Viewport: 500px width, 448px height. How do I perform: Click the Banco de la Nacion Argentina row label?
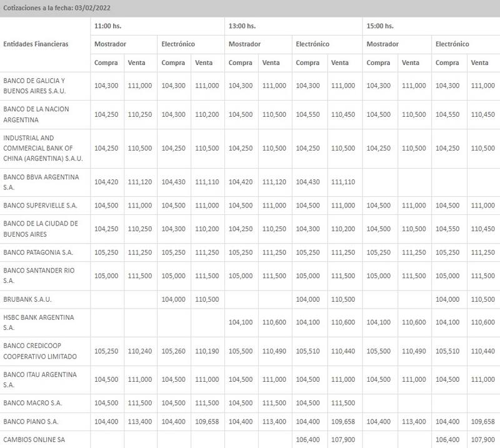(36, 114)
